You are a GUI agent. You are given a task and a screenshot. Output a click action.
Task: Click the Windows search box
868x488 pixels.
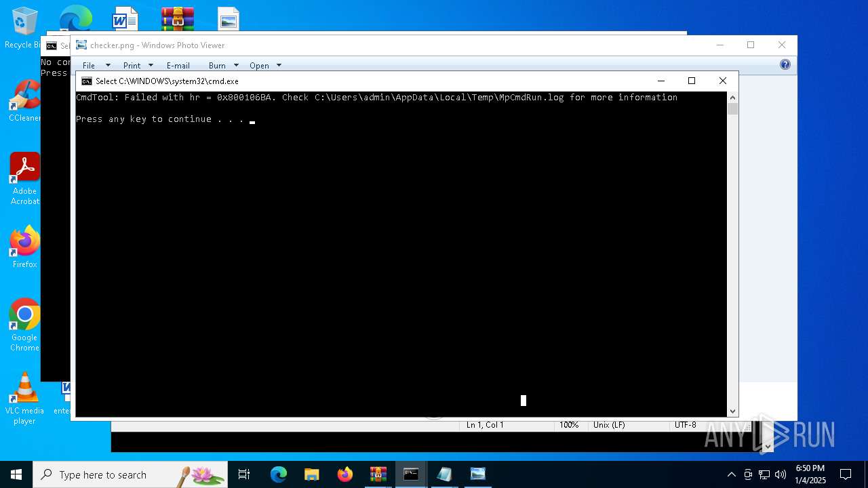pyautogui.click(x=130, y=474)
